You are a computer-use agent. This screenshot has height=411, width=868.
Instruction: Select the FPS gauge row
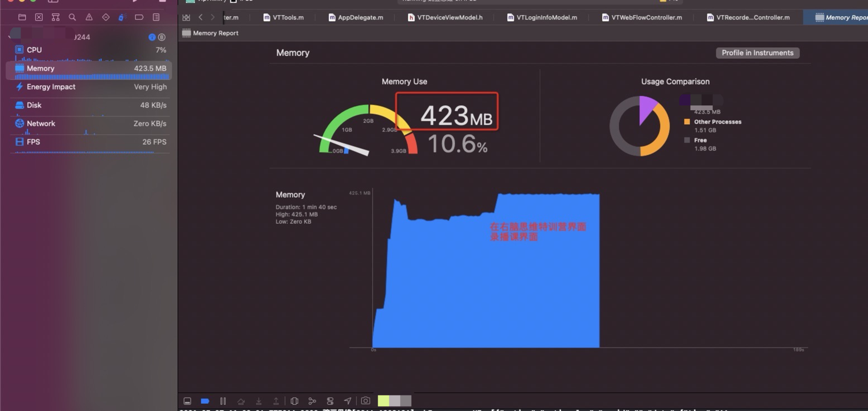(89, 143)
